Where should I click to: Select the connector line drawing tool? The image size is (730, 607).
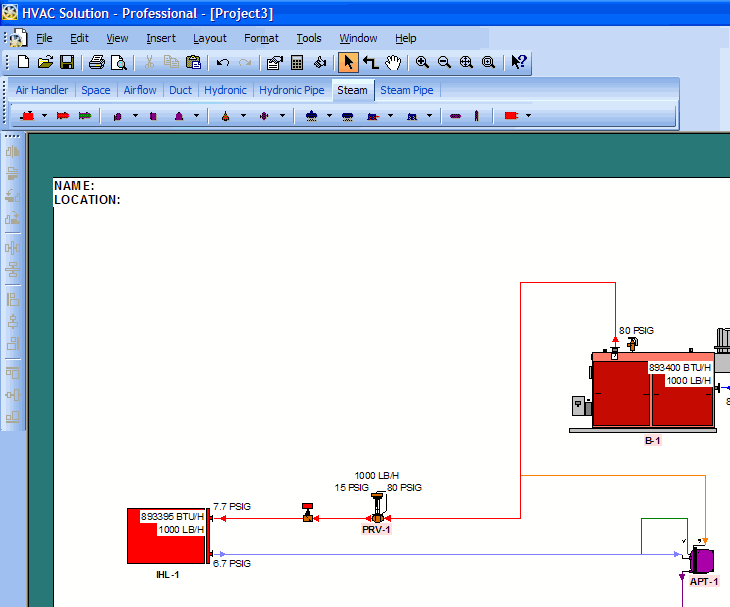(371, 62)
